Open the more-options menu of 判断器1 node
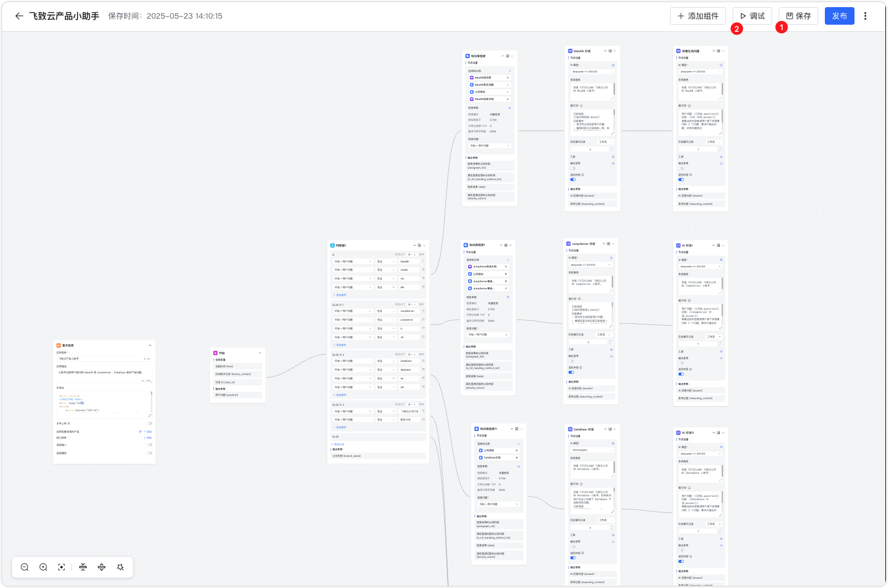Screen dimensions: 888x588 click(x=425, y=245)
